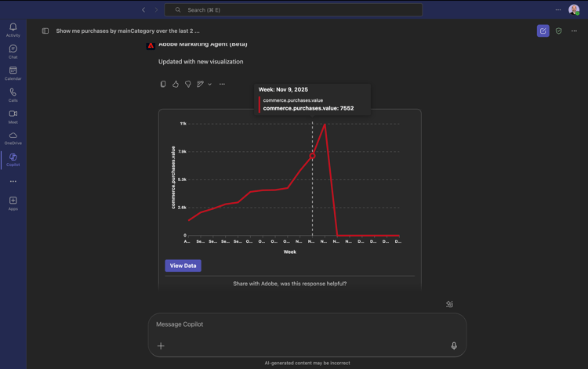588x369 pixels.
Task: Expand dropdown arrow next to edit icon
Action: (x=209, y=85)
